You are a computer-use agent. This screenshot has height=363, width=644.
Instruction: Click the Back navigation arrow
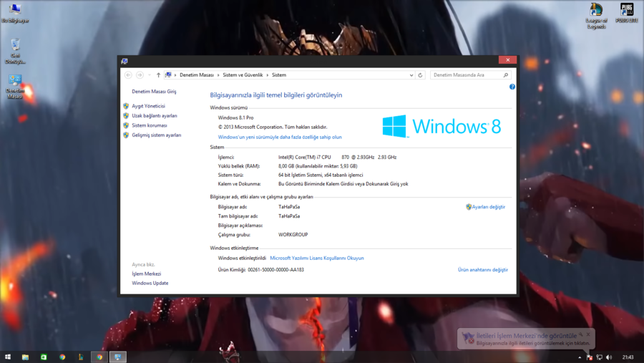tap(128, 75)
